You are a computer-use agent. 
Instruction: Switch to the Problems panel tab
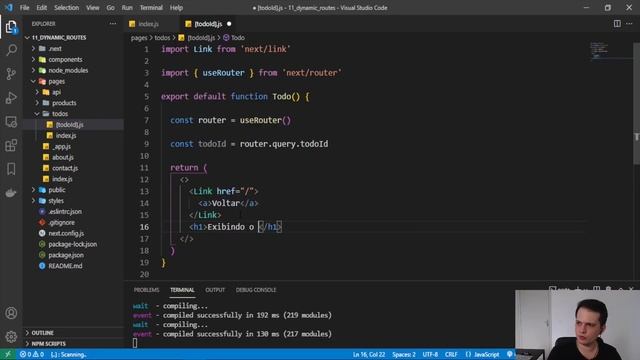coord(146,290)
